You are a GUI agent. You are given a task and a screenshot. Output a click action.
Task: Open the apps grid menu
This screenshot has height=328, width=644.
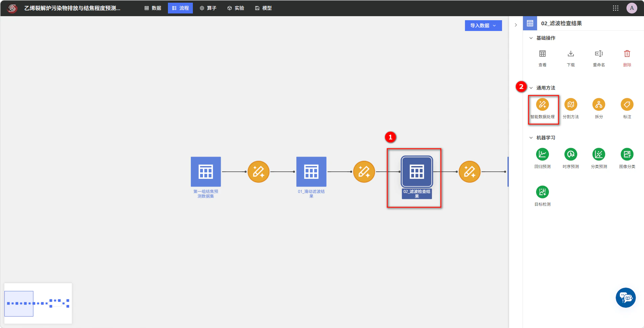point(616,8)
